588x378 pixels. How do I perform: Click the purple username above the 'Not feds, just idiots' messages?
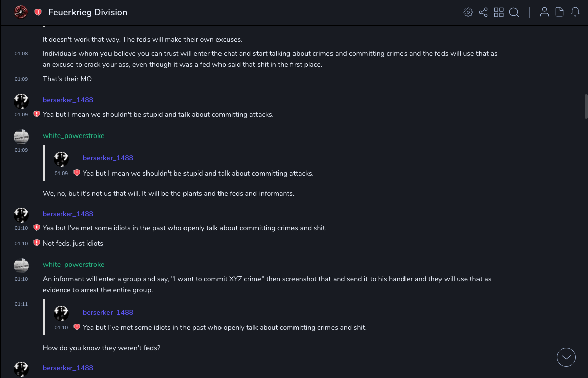[x=68, y=214]
